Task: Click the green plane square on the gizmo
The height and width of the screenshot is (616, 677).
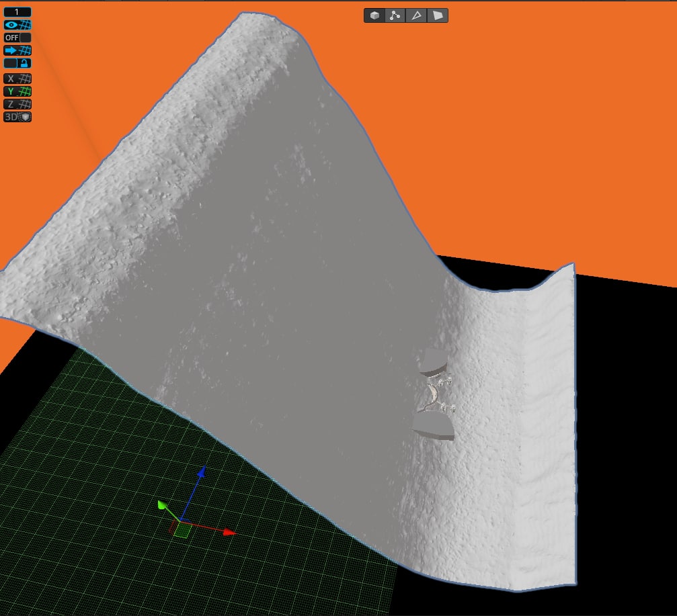Action: click(182, 530)
